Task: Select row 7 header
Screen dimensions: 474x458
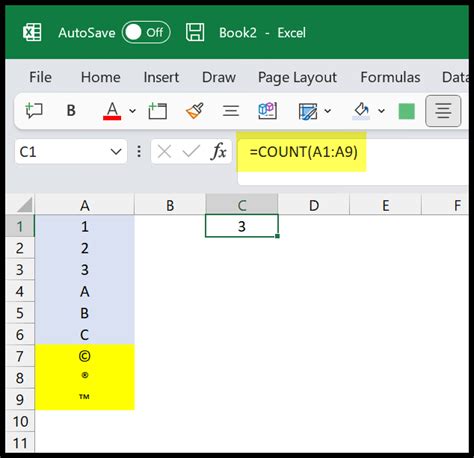Action: (x=20, y=356)
